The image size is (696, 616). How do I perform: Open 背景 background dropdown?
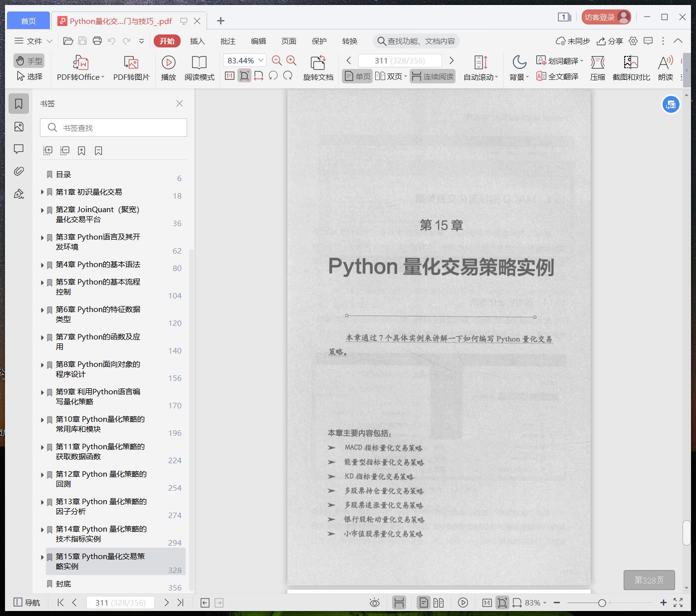click(x=519, y=68)
